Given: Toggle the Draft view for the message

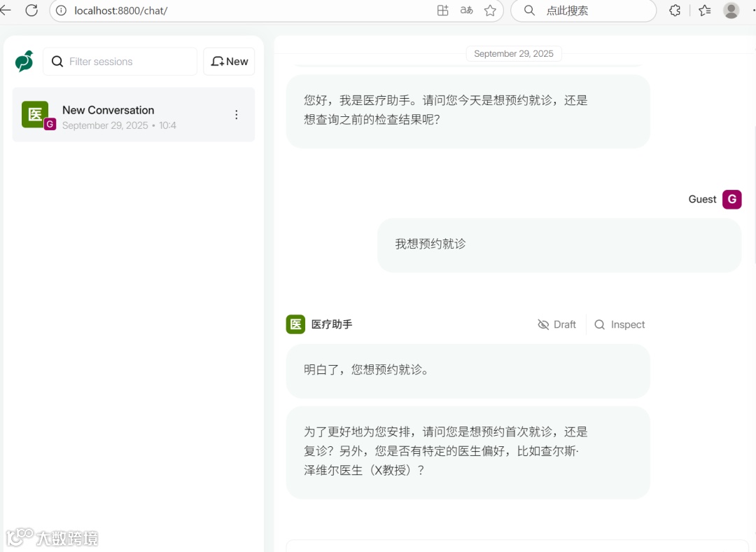Looking at the screenshot, I should click(557, 324).
